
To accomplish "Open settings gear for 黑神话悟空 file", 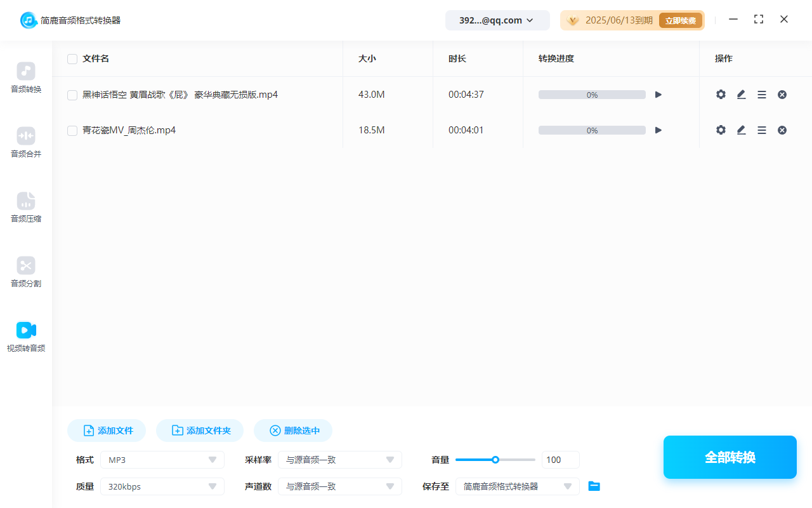I will point(721,94).
